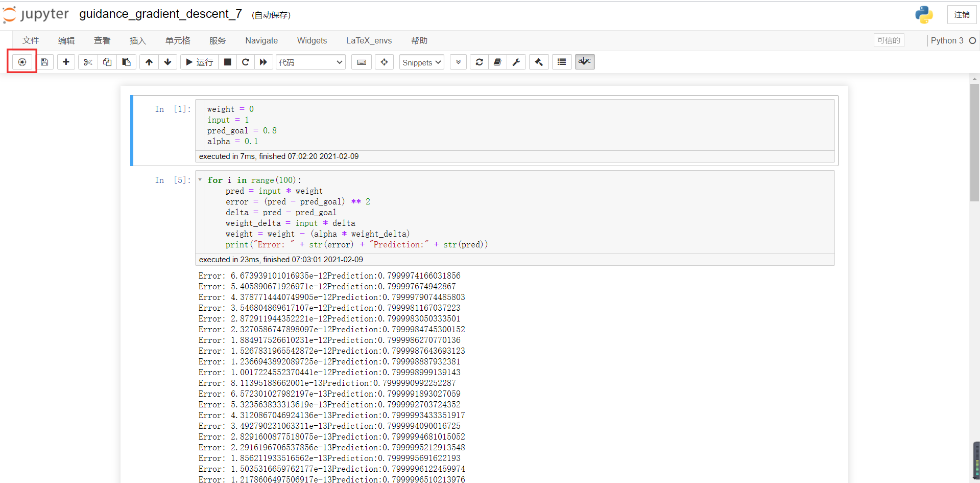Click the double chevron down toolbar icon
The height and width of the screenshot is (483, 980).
[x=458, y=62]
